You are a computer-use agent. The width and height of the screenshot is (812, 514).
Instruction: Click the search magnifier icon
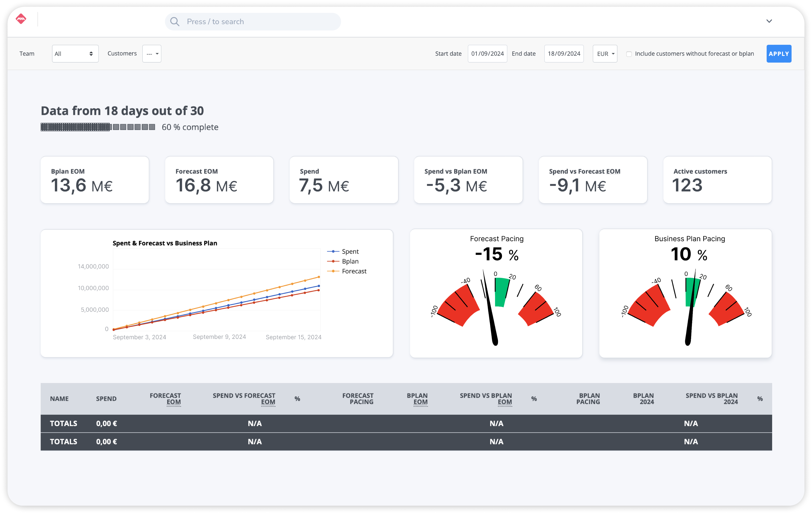click(x=175, y=21)
